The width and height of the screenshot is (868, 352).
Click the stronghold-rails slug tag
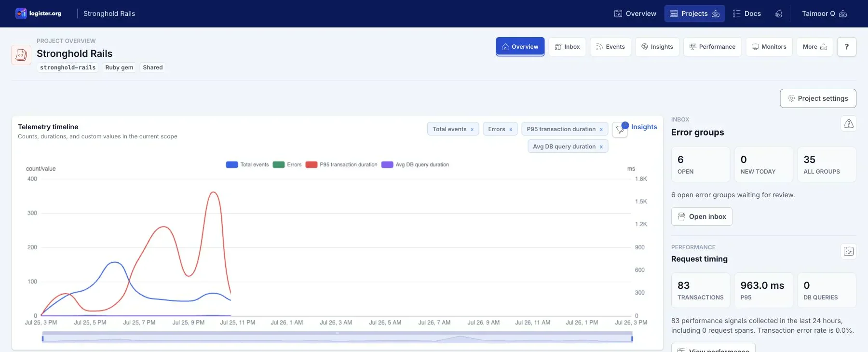point(68,68)
